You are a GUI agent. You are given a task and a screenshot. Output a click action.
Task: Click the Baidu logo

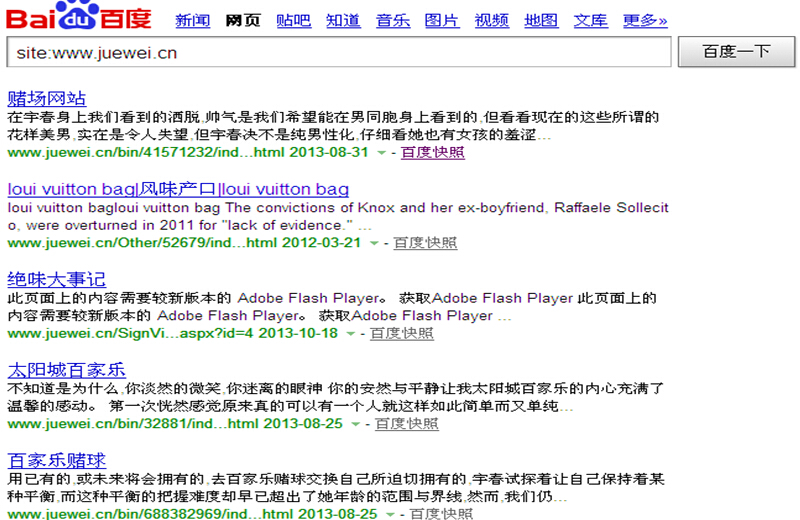(79, 15)
